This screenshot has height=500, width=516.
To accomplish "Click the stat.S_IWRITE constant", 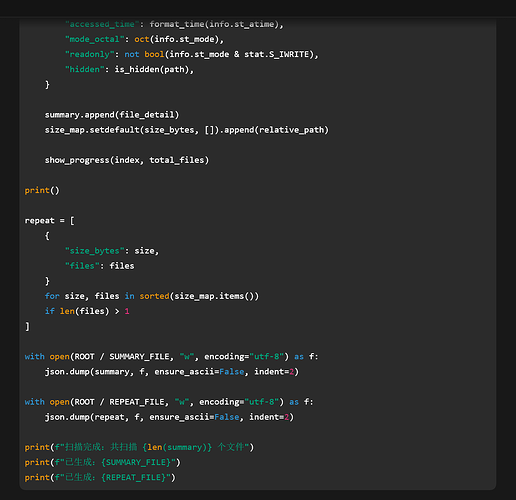I will tap(277, 54).
